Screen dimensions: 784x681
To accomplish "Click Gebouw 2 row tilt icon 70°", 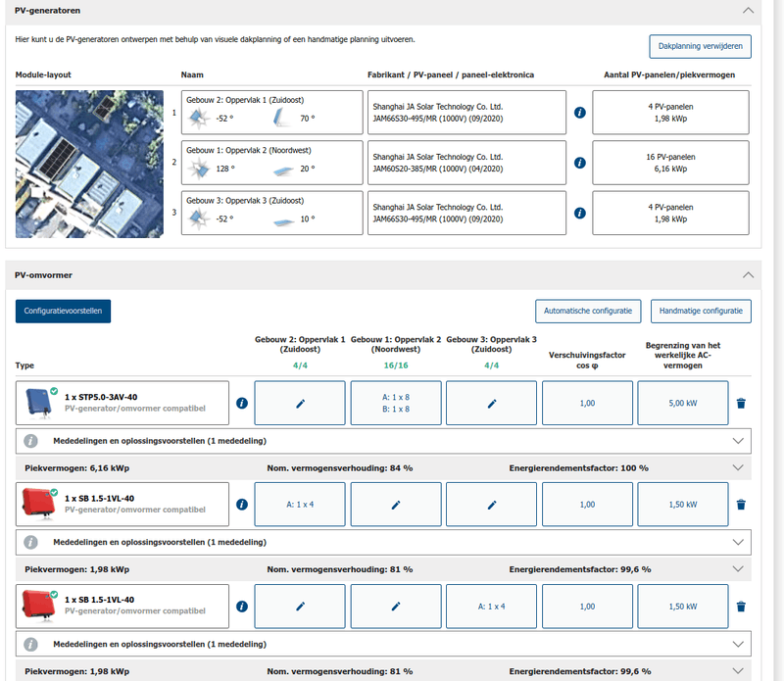I will click(282, 119).
